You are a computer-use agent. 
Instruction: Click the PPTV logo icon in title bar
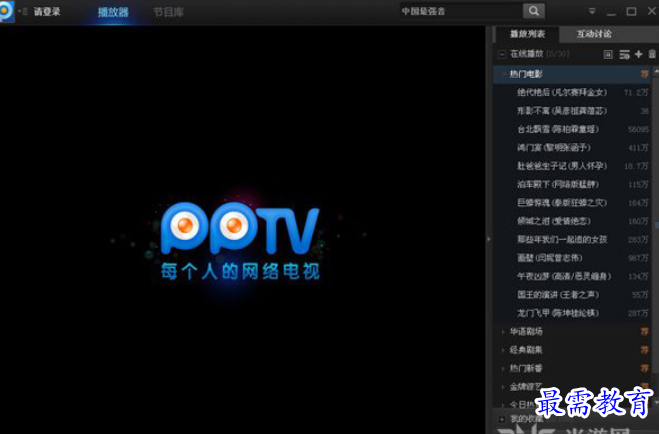(x=7, y=11)
